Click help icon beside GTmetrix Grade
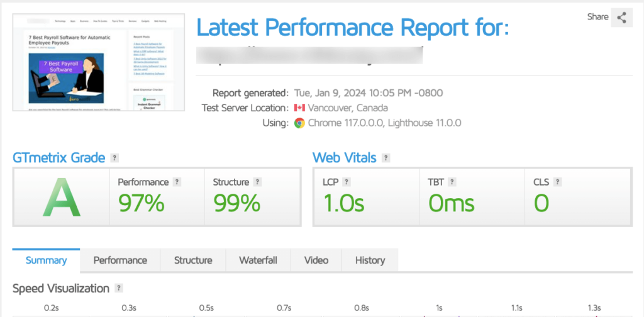The width and height of the screenshot is (644, 317). pyautogui.click(x=114, y=158)
